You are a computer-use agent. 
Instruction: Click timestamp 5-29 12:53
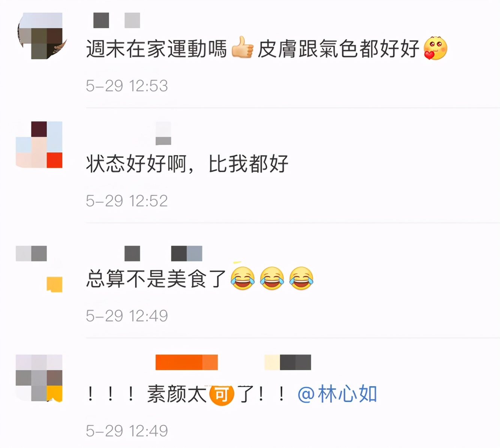coord(127,86)
